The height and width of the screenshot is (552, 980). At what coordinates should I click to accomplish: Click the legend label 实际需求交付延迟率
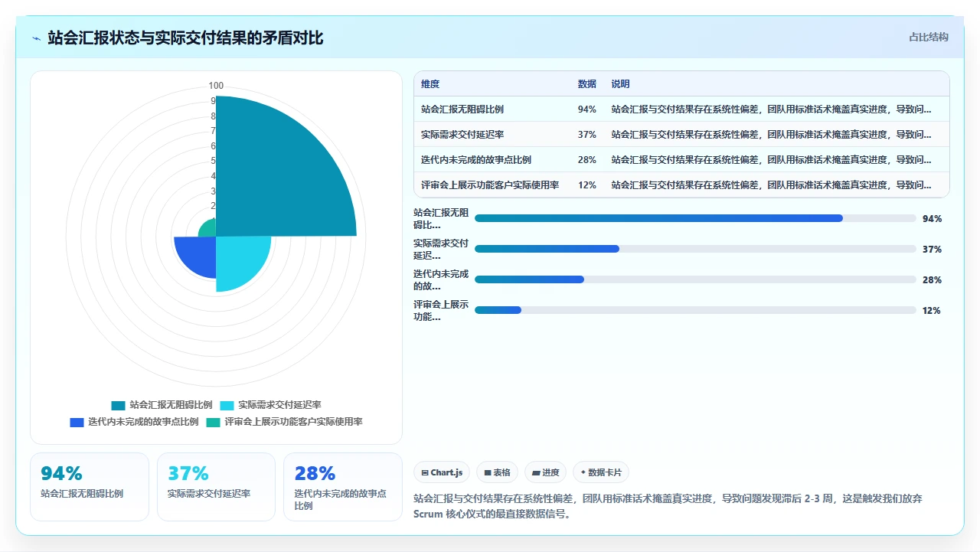[x=280, y=405]
